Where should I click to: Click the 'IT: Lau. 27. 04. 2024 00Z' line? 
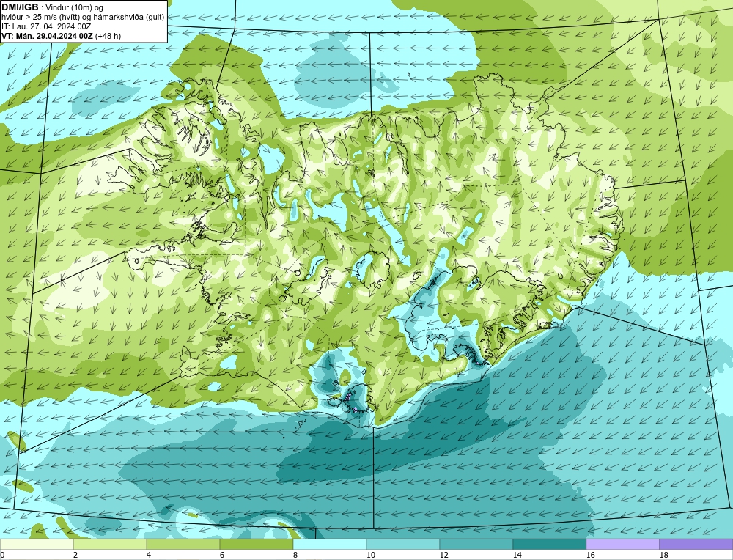[x=46, y=26]
